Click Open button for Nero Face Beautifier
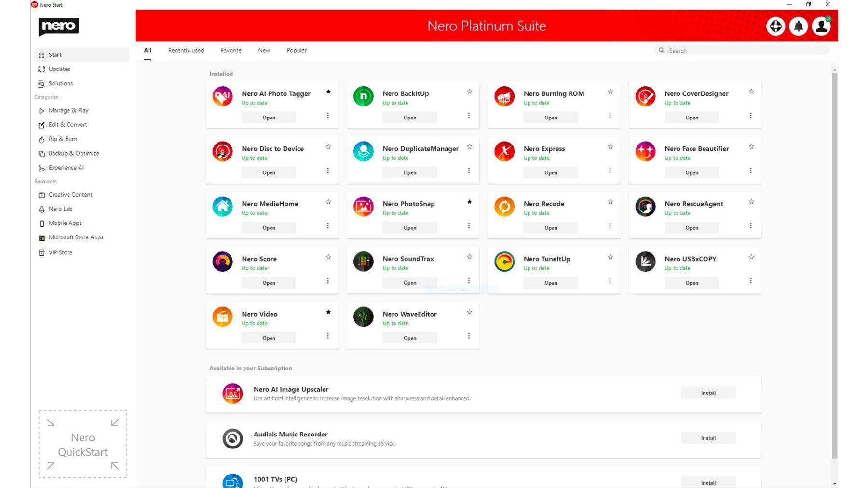Viewport: 868px width, 488px height. coord(692,172)
